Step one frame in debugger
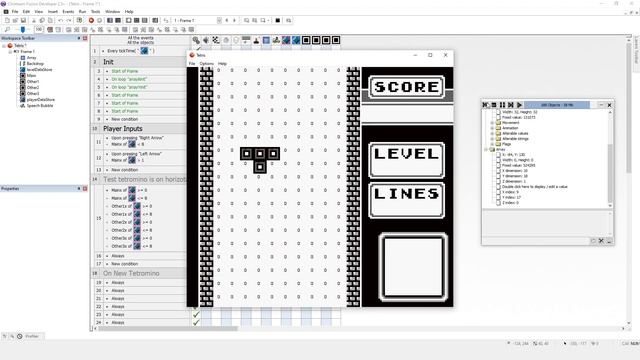The height and width of the screenshot is (360, 640). point(511,105)
